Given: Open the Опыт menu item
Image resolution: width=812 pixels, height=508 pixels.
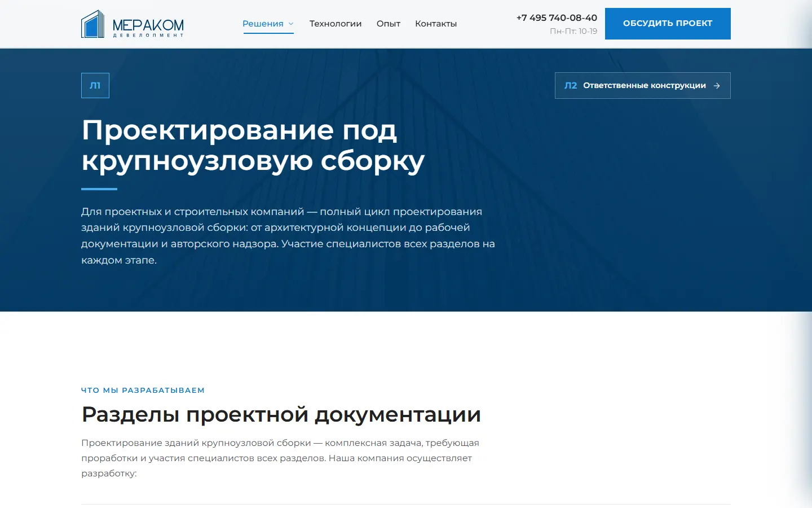Looking at the screenshot, I should [389, 24].
